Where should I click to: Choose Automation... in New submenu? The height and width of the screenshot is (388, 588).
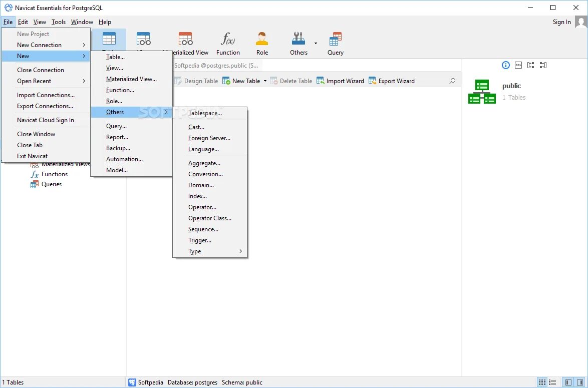[x=132, y=159]
